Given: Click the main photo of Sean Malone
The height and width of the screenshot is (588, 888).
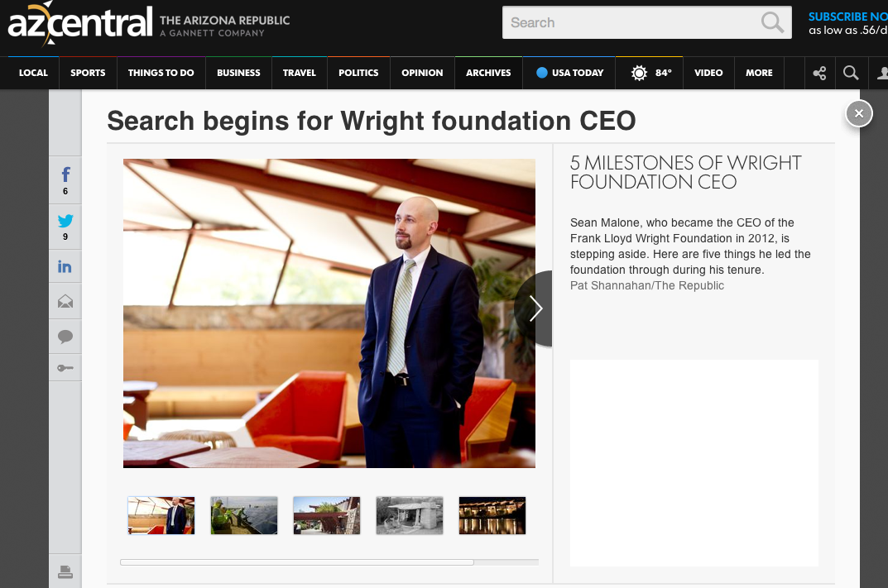Looking at the screenshot, I should [329, 313].
